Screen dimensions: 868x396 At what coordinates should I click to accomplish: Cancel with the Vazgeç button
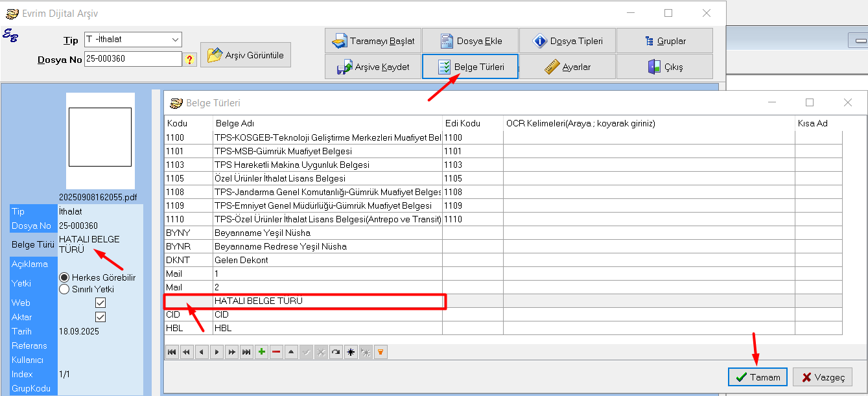(823, 377)
